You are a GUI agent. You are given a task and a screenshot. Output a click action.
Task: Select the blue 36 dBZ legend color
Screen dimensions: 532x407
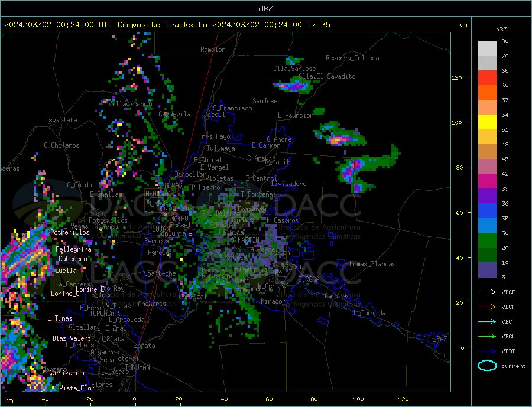[487, 211]
